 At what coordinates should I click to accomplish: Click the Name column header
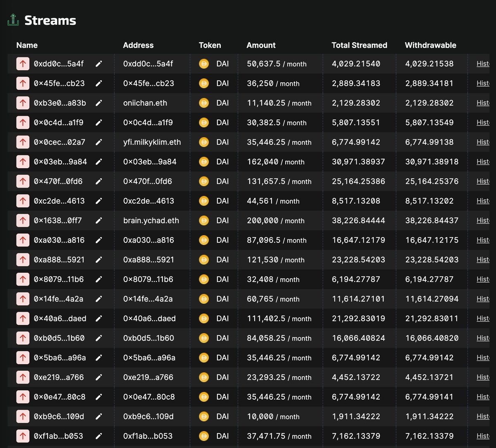(27, 45)
